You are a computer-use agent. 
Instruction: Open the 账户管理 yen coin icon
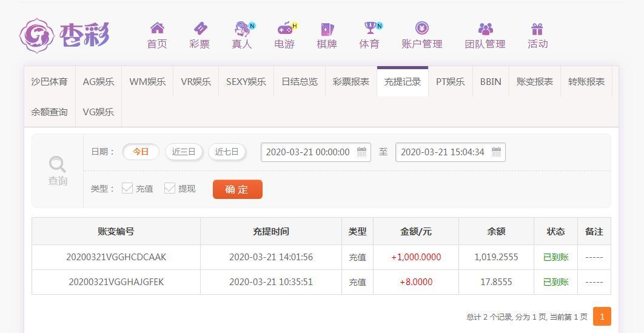(x=422, y=28)
